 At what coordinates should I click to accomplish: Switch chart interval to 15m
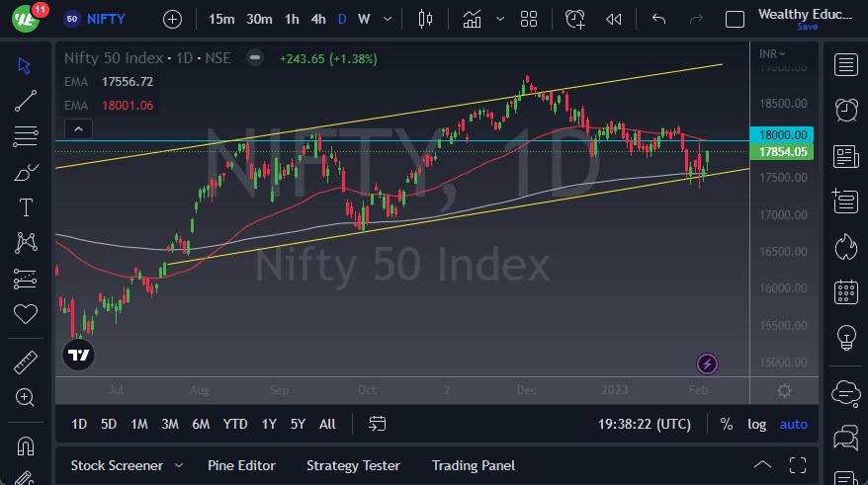click(221, 19)
